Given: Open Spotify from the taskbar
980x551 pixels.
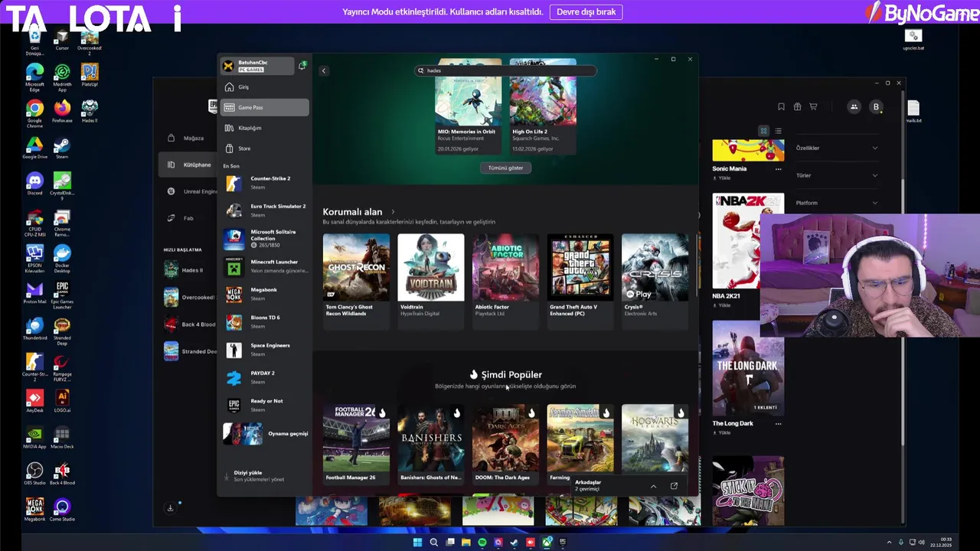Looking at the screenshot, I should pyautogui.click(x=482, y=543).
